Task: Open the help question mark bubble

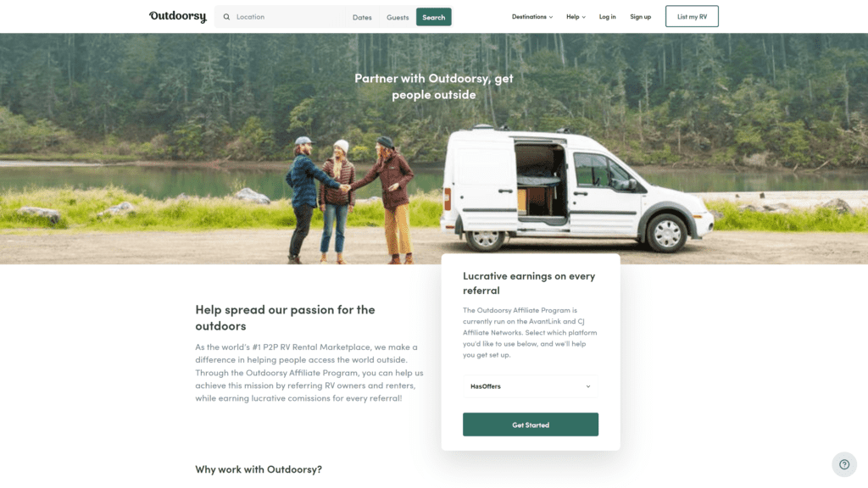Action: (844, 465)
